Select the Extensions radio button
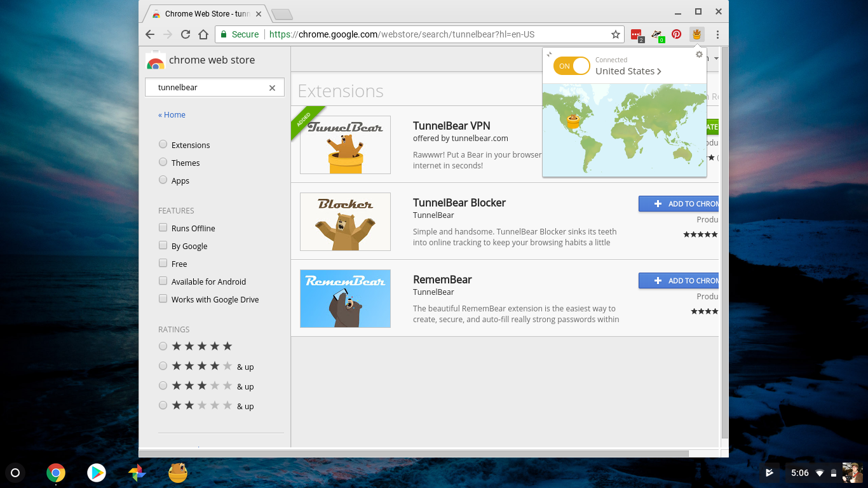Screen dimensions: 868x488 (x=163, y=144)
